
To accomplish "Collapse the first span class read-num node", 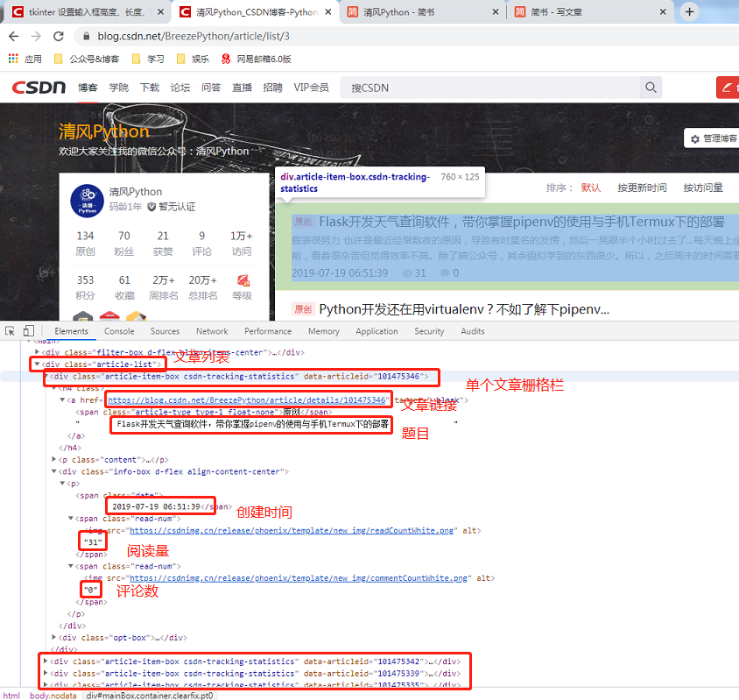I will pos(71,519).
